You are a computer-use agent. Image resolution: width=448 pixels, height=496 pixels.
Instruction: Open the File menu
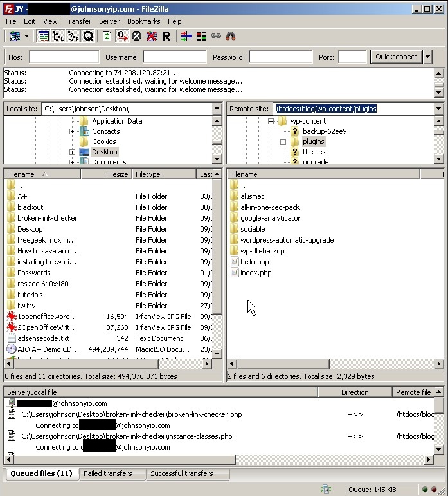click(11, 21)
